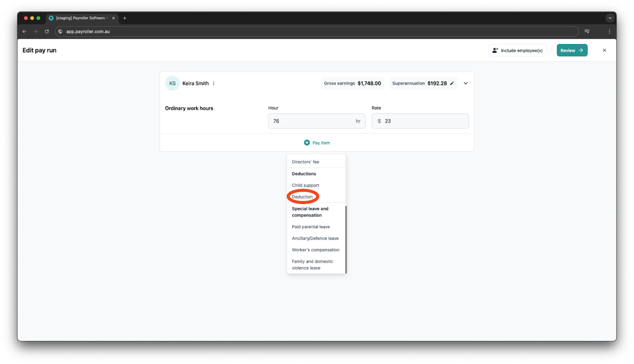Click Include employee(s) button
The height and width of the screenshot is (364, 634).
point(517,50)
